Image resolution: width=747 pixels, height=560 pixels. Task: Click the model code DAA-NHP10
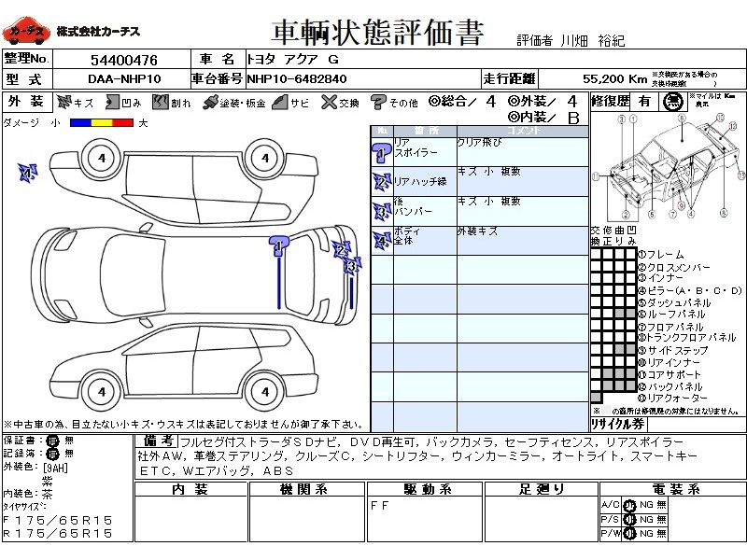click(x=124, y=79)
